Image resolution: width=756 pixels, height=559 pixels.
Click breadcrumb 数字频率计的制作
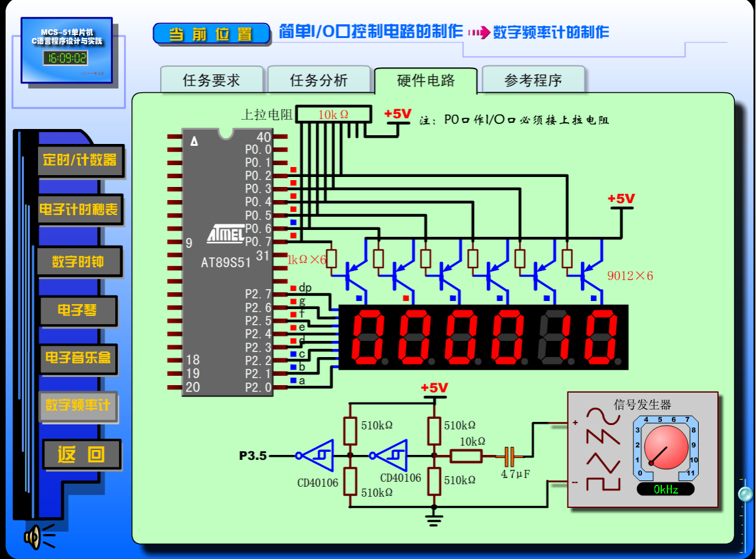[551, 32]
